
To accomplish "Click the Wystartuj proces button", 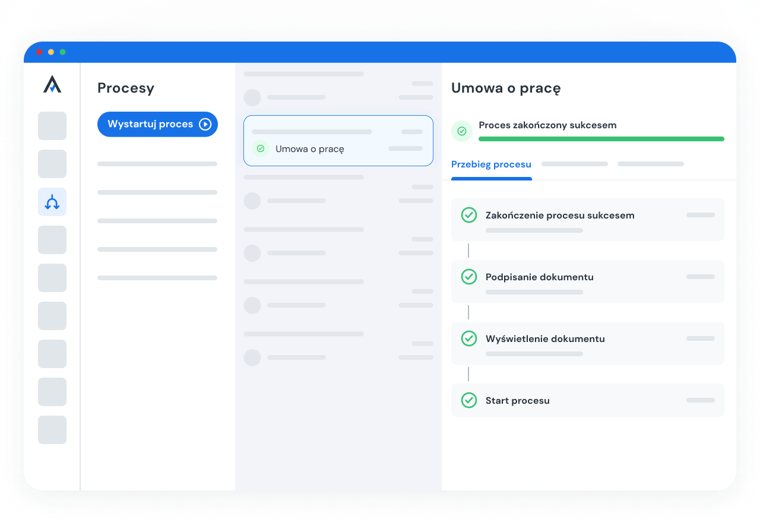I will (157, 124).
